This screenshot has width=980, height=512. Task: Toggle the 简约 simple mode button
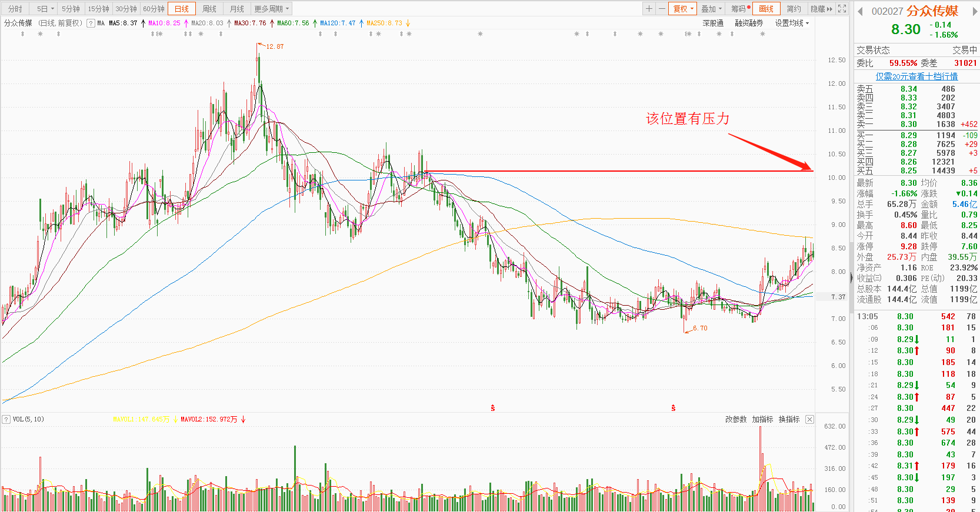794,9
